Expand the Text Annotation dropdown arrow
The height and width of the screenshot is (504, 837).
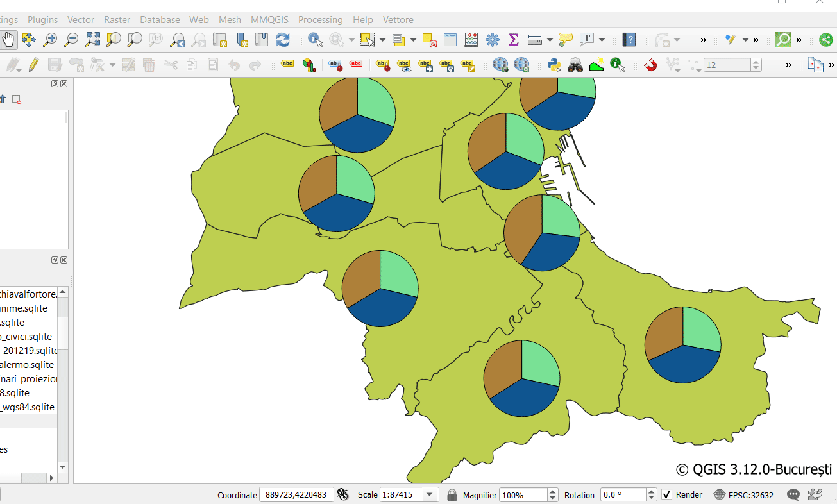(602, 40)
